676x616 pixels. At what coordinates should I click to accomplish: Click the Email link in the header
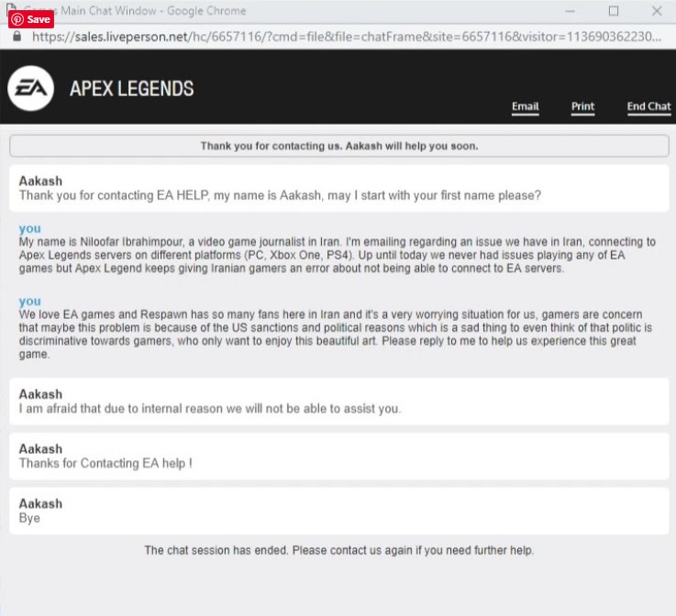[525, 106]
